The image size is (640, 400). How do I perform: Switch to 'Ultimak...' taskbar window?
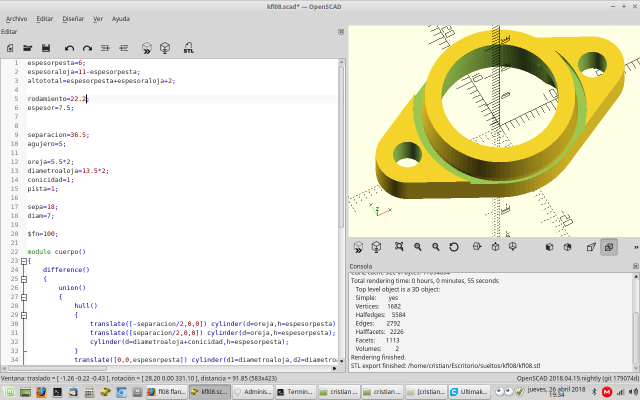469,392
